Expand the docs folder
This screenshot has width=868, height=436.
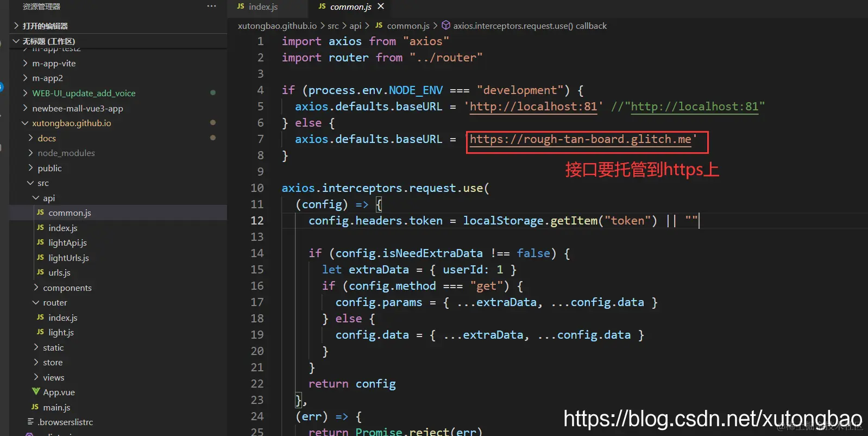click(x=47, y=138)
